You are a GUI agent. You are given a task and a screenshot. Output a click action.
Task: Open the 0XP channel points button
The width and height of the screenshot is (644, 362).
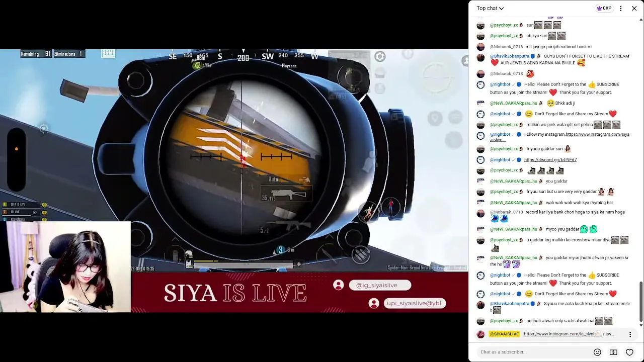[604, 8]
